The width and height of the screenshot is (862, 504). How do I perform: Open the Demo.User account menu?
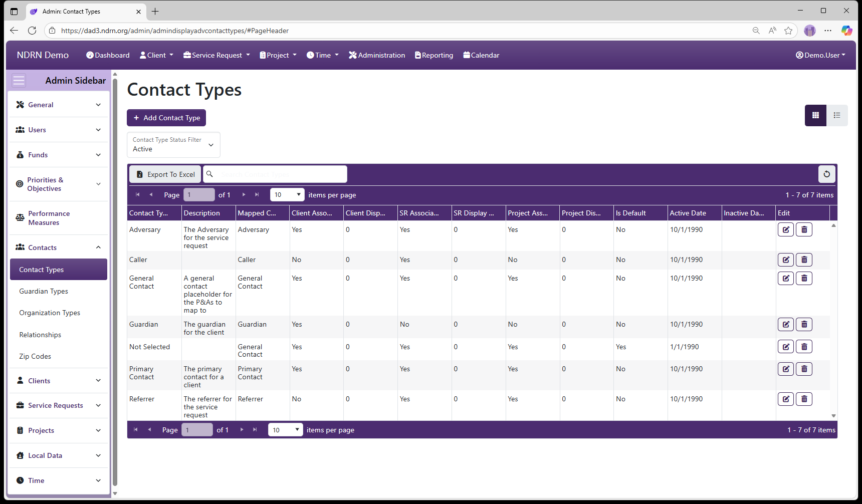(x=820, y=55)
